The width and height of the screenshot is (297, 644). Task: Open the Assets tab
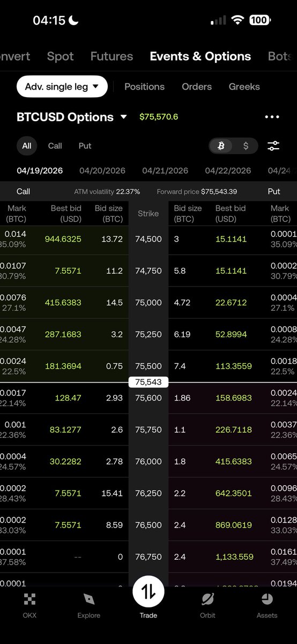coord(267,605)
